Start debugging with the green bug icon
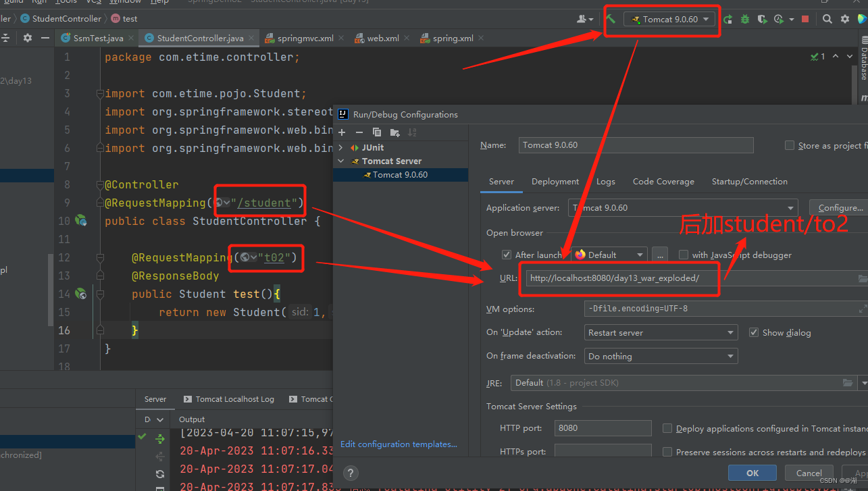868x491 pixels. coord(745,20)
